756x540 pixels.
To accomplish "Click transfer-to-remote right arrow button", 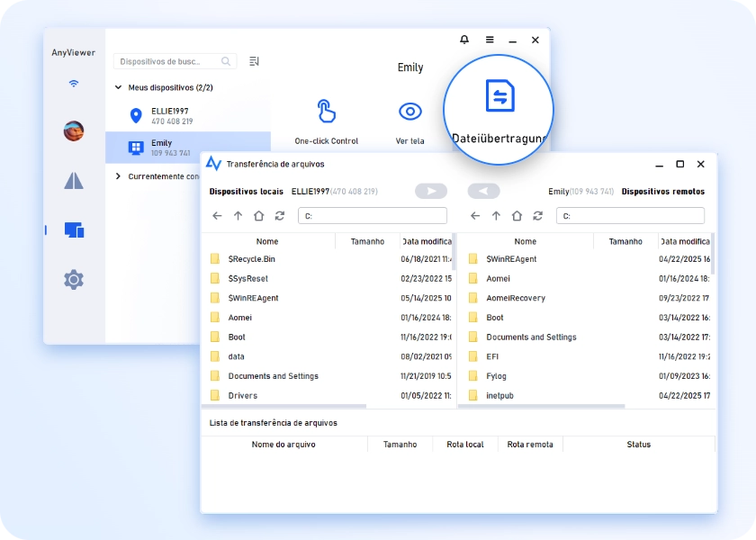I will pos(431,192).
